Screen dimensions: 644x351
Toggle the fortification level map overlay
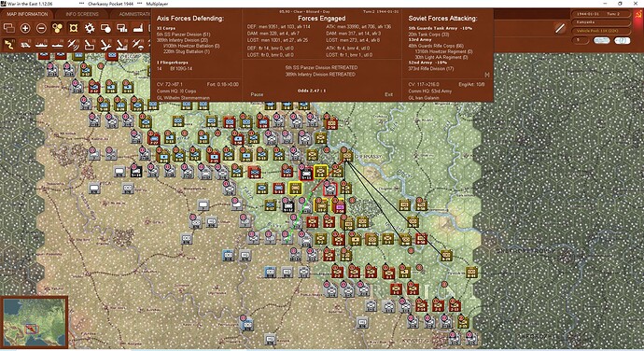click(74, 28)
